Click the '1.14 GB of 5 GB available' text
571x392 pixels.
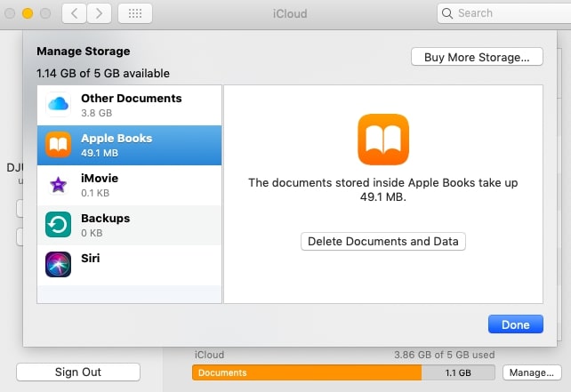[x=103, y=74]
